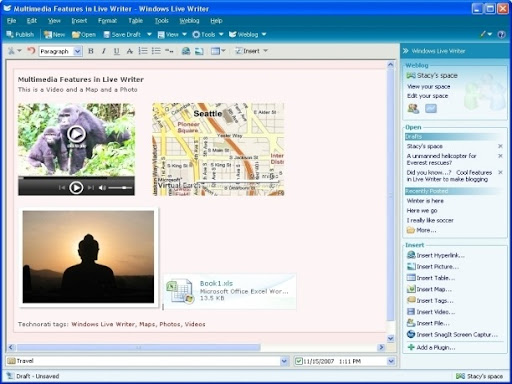This screenshot has height=384, width=512.
Task: Click the Help question mark icon
Action: [x=501, y=34]
